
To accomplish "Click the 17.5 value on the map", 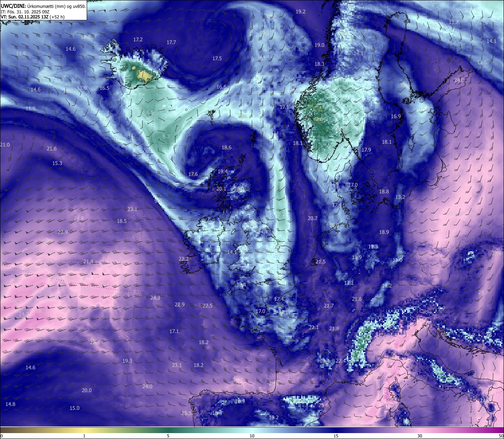I will [x=217, y=59].
